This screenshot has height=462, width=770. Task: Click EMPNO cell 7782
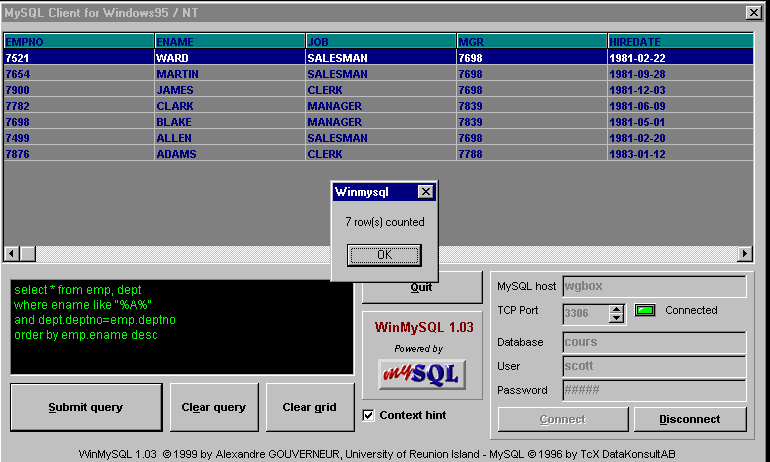point(79,106)
